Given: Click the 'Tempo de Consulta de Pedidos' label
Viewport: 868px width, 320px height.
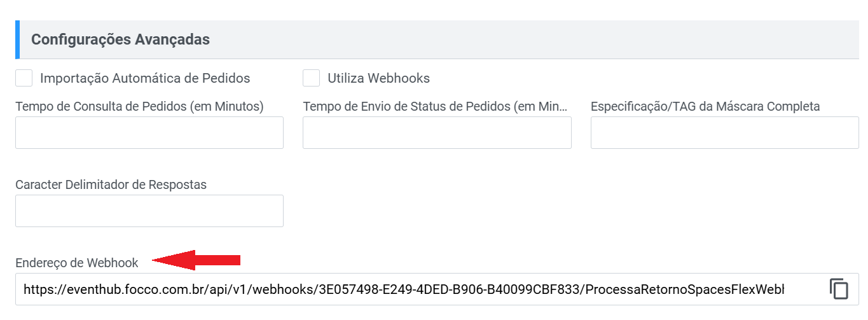Looking at the screenshot, I should pyautogui.click(x=139, y=106).
